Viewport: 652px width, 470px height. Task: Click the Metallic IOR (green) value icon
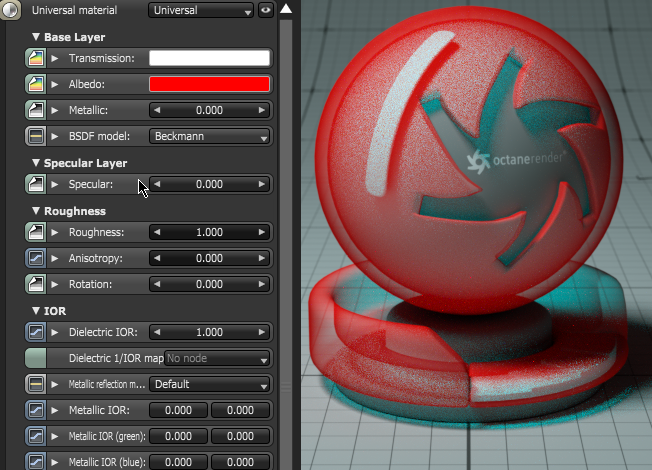pyautogui.click(x=36, y=436)
